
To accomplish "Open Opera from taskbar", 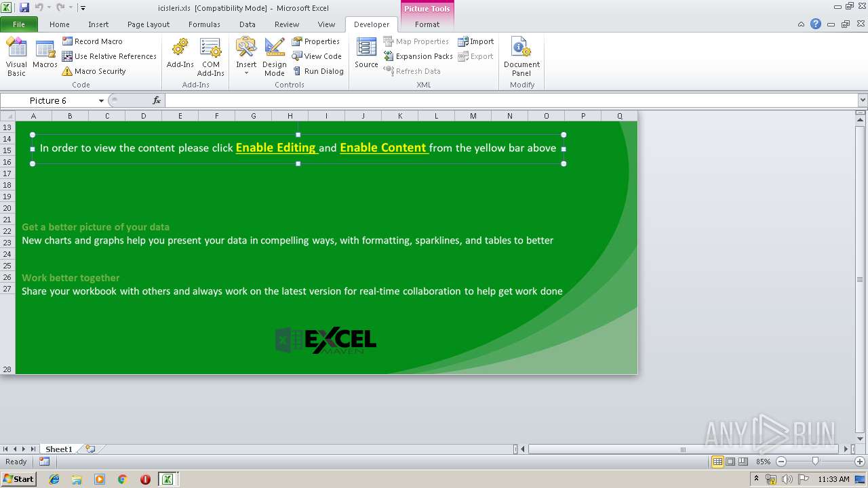I will 145,479.
